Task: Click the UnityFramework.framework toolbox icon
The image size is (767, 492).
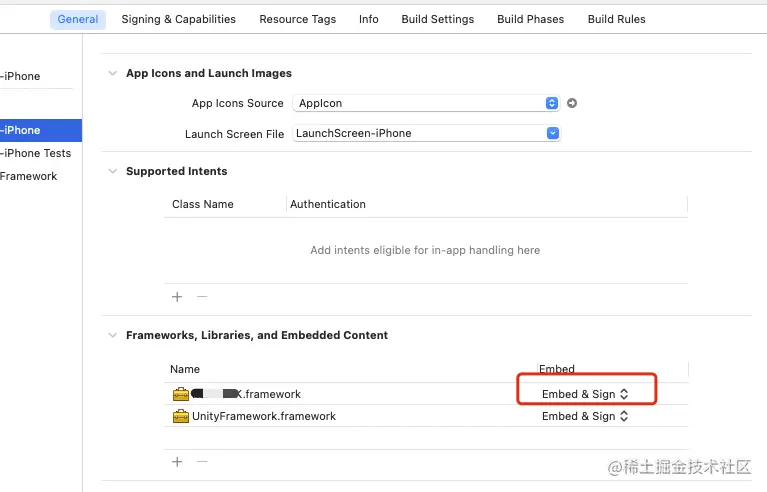Action: coord(181,416)
